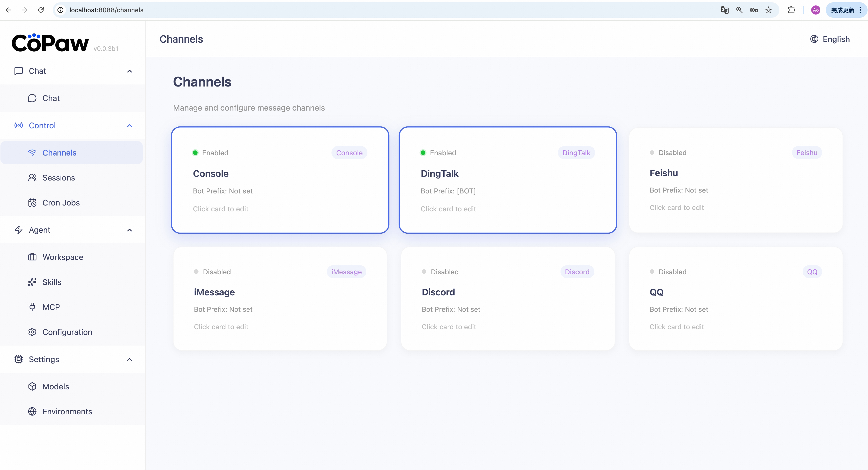Click the Models cube icon
Image resolution: width=868 pixels, height=470 pixels.
(32, 386)
